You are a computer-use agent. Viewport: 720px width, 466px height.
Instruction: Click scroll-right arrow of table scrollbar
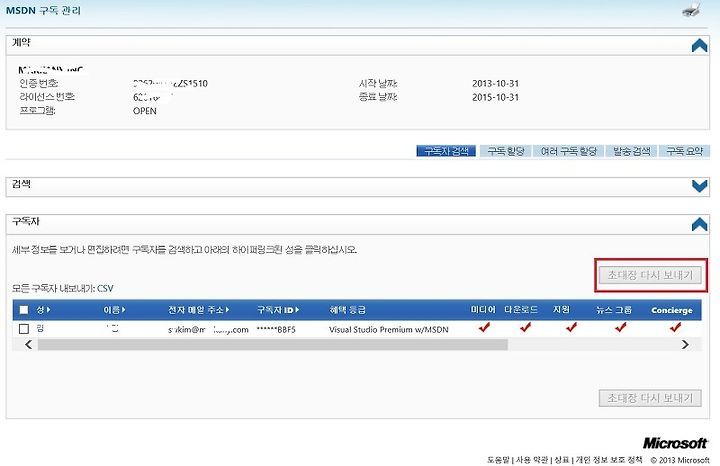click(685, 344)
